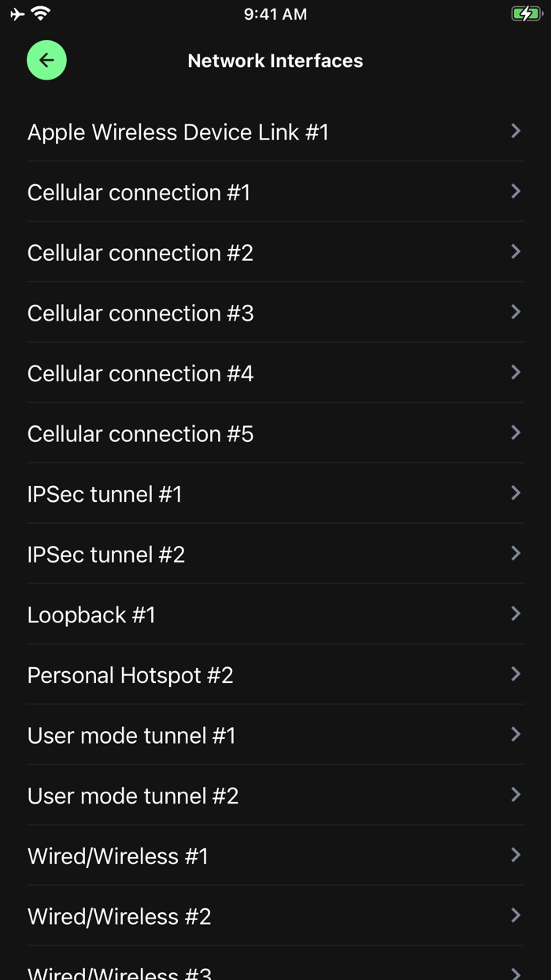Open Wired/Wireless #1 interface
This screenshot has width=551, height=980.
[x=117, y=856]
